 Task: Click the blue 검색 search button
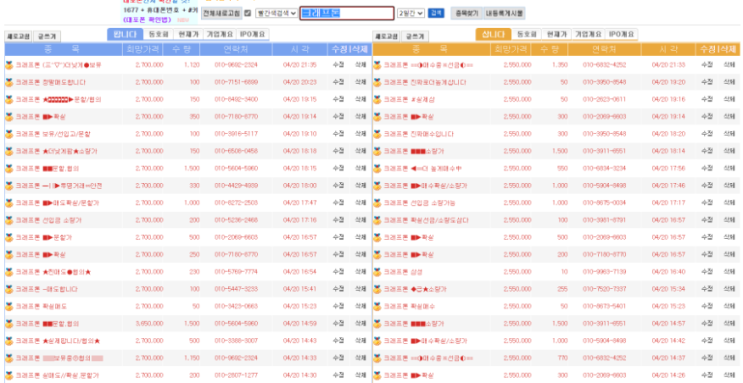pos(436,13)
